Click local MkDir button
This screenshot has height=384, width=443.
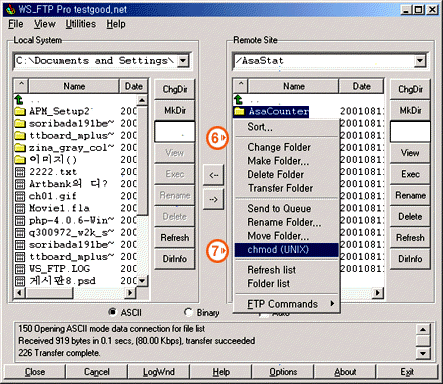pyautogui.click(x=175, y=110)
